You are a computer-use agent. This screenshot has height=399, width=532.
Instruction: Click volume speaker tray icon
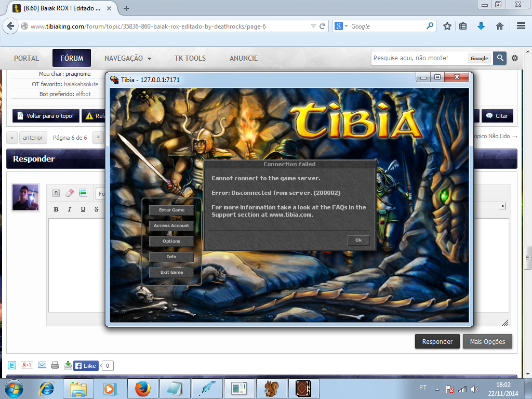click(x=475, y=389)
